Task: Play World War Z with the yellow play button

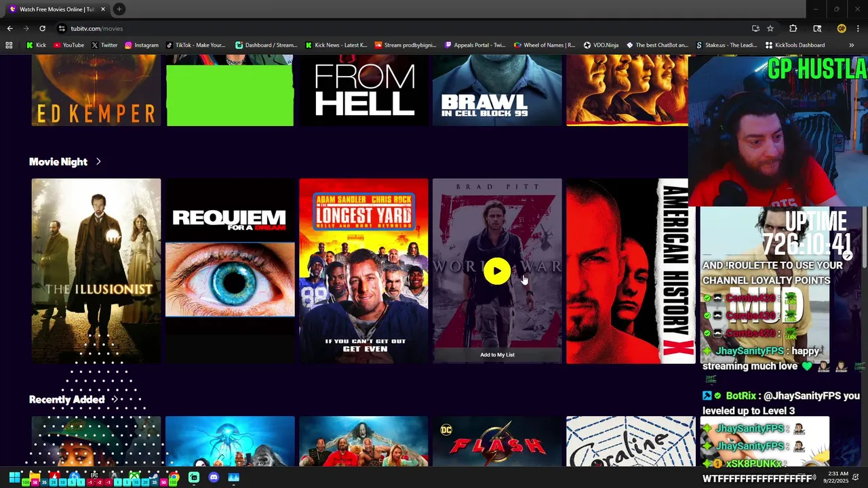Action: pyautogui.click(x=497, y=271)
